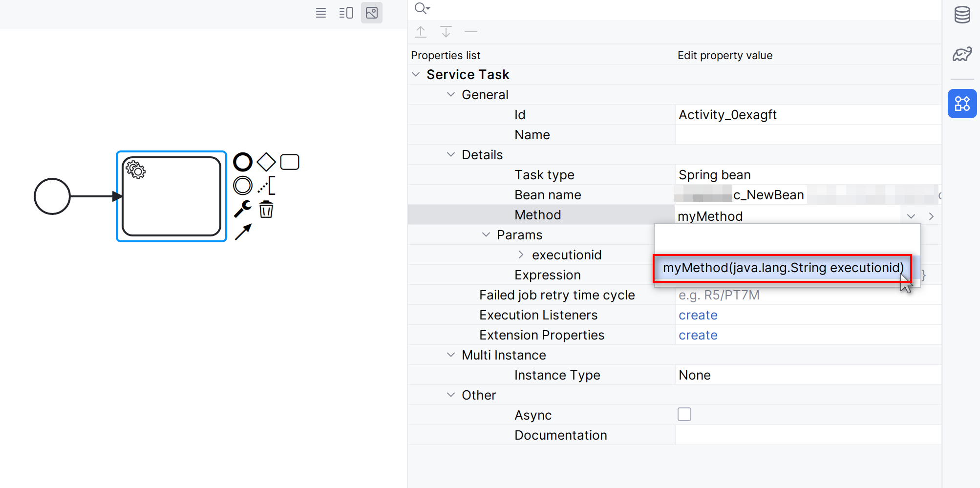Collapse the Other group
The height and width of the screenshot is (488, 980).
pos(451,395)
